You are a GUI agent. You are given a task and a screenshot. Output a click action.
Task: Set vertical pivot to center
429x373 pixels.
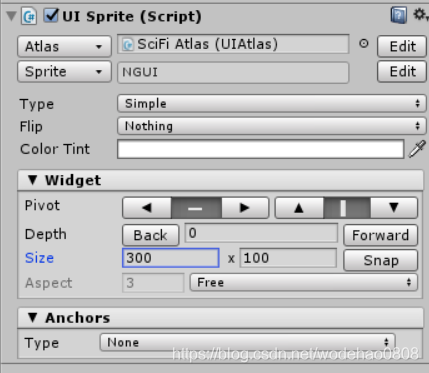tap(347, 208)
